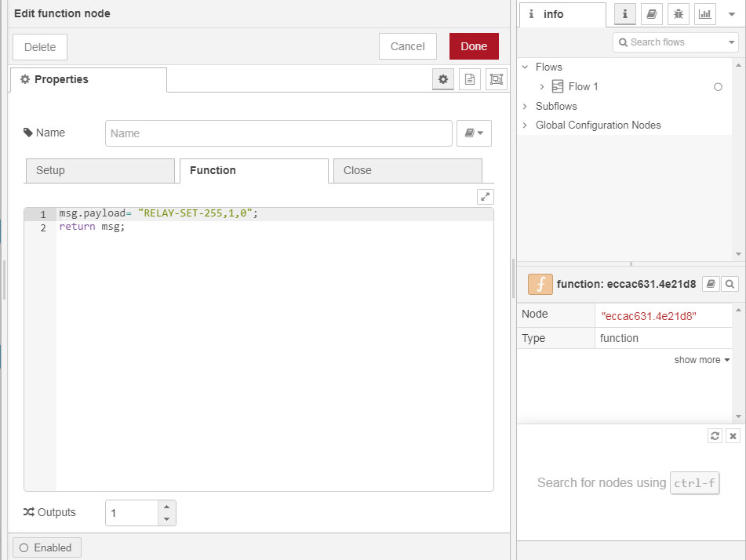Open node description document icon

[469, 79]
